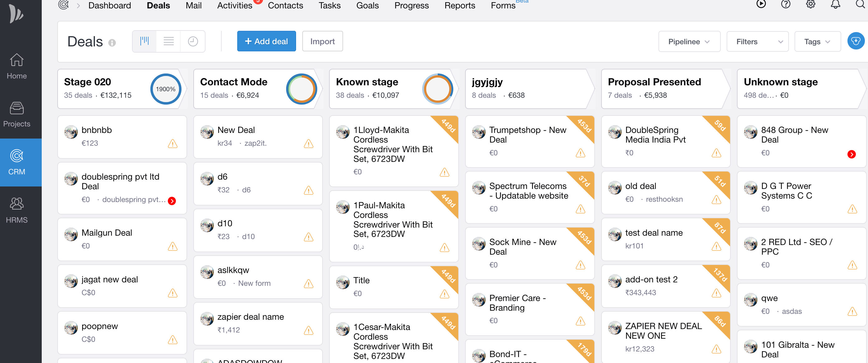
Task: Click Known stage progress ring
Action: tap(437, 89)
